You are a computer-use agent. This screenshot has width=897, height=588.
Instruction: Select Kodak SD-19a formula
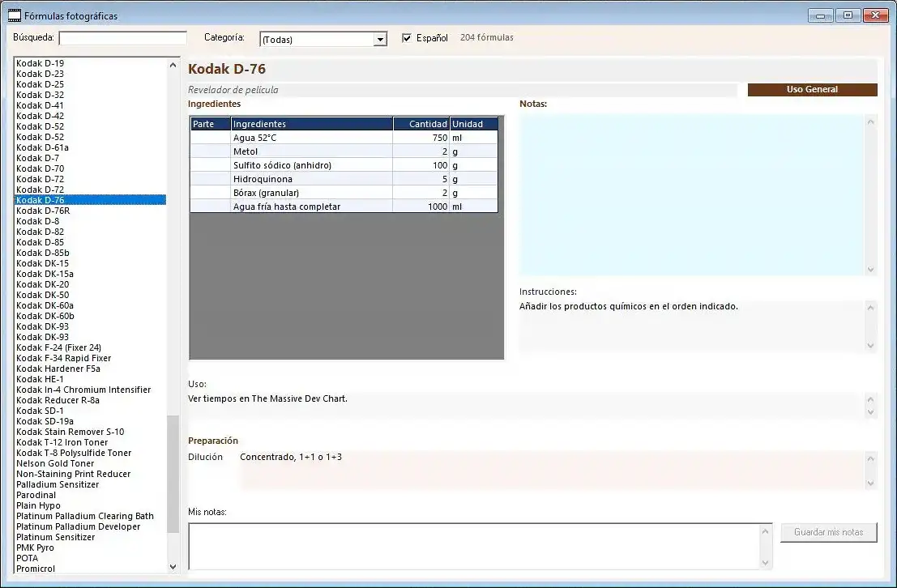(x=90, y=421)
